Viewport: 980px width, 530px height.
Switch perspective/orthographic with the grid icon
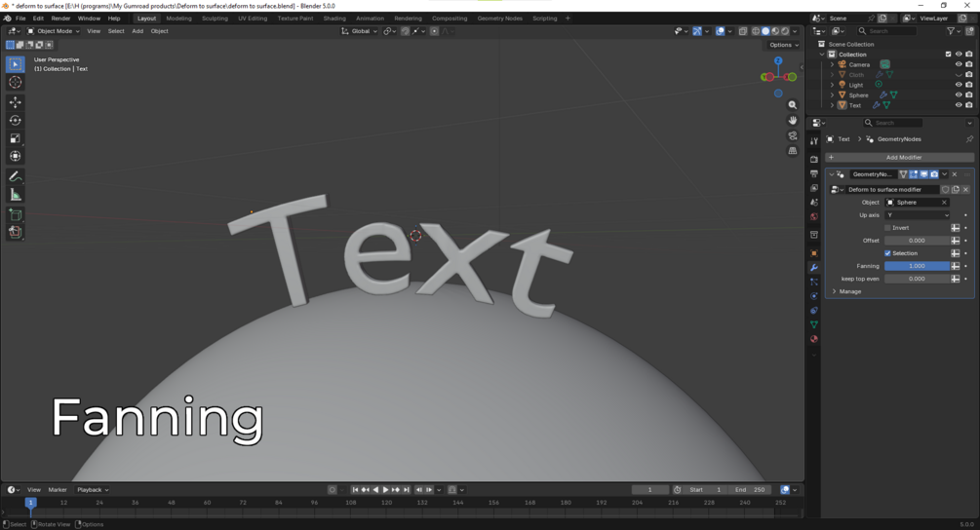(793, 150)
